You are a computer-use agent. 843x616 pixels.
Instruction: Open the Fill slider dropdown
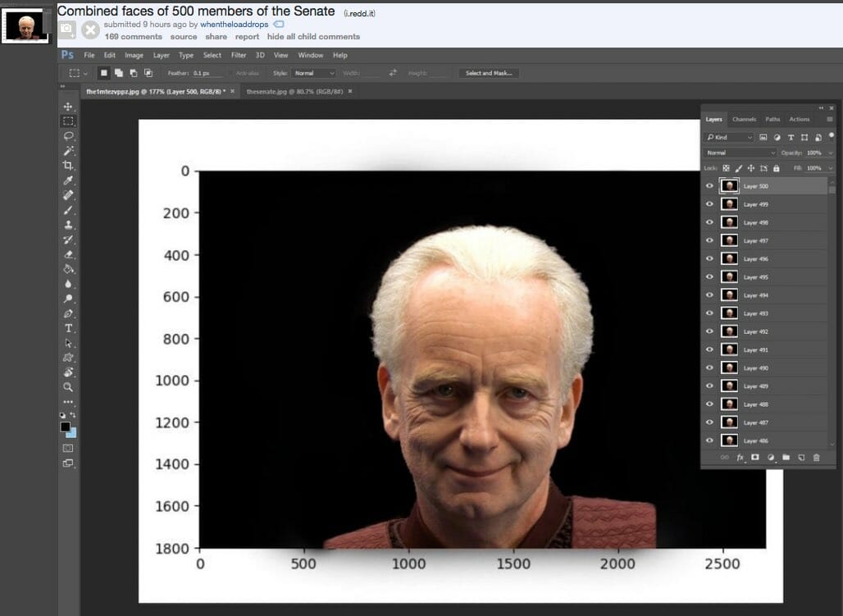831,168
